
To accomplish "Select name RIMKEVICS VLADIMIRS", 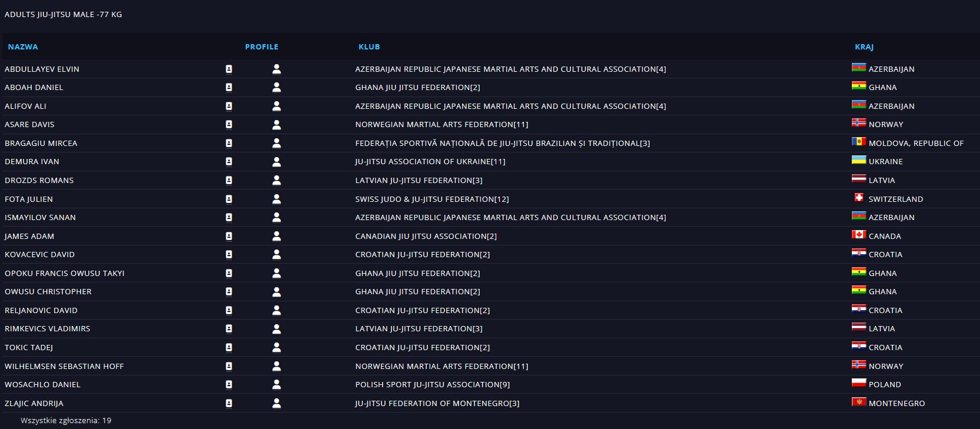I will (48, 328).
